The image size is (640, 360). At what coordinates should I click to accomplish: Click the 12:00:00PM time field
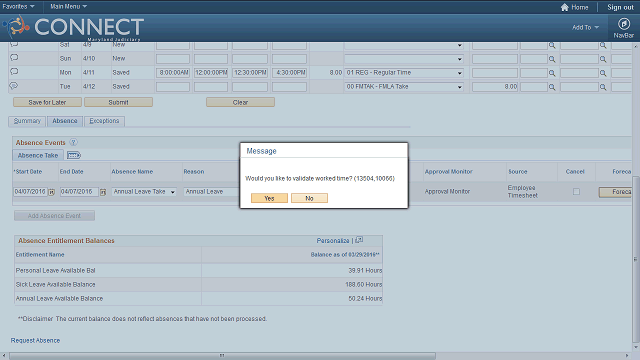click(x=211, y=73)
